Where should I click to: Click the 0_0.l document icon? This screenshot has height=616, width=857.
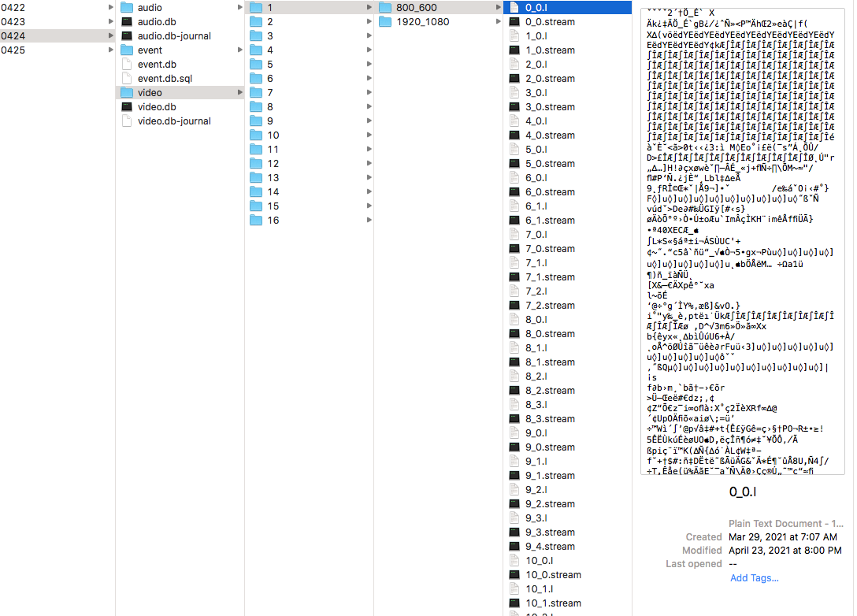(514, 8)
